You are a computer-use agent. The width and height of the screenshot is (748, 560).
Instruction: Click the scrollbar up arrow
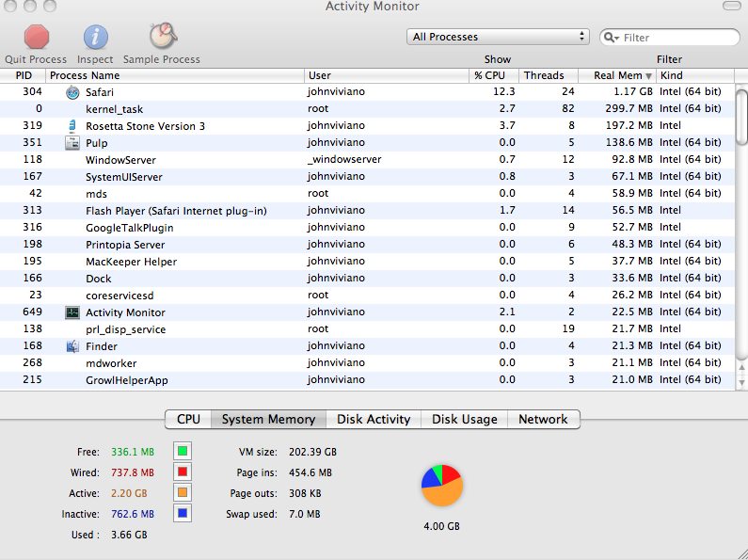tap(741, 367)
